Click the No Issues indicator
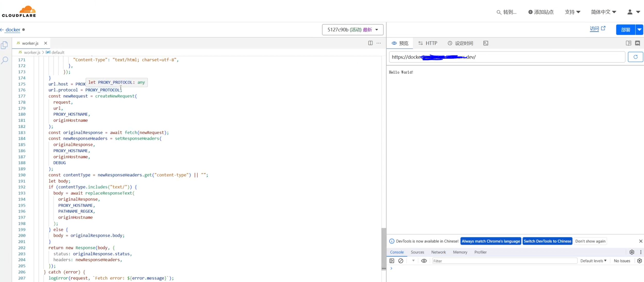644x282 pixels. pos(622,261)
